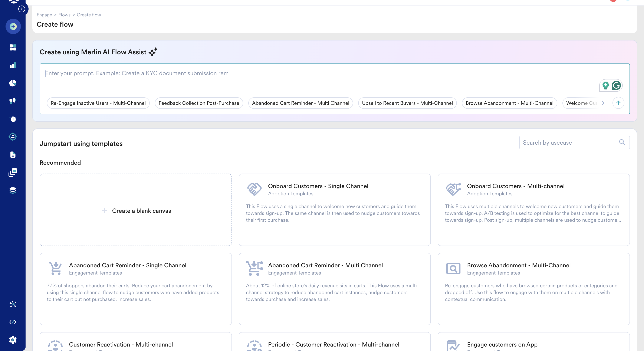Submit the prompt with the up arrow button
The height and width of the screenshot is (351, 644).
tap(618, 103)
